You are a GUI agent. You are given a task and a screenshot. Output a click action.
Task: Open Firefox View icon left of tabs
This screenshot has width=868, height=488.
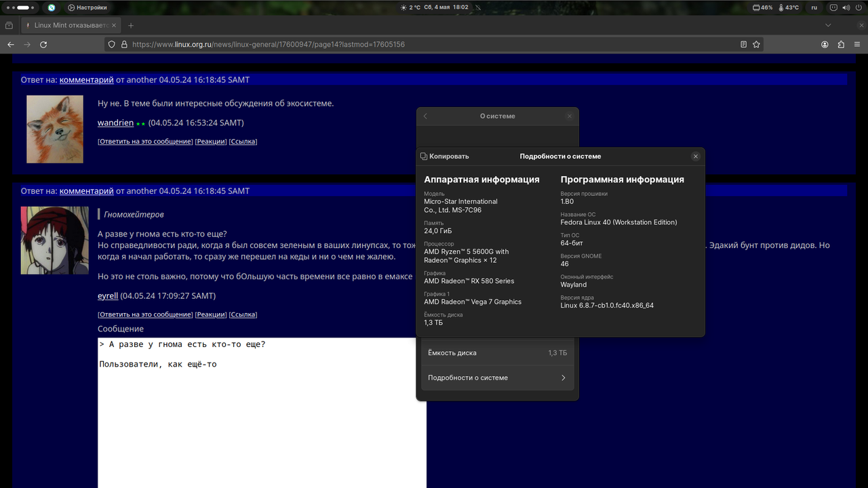click(x=9, y=25)
